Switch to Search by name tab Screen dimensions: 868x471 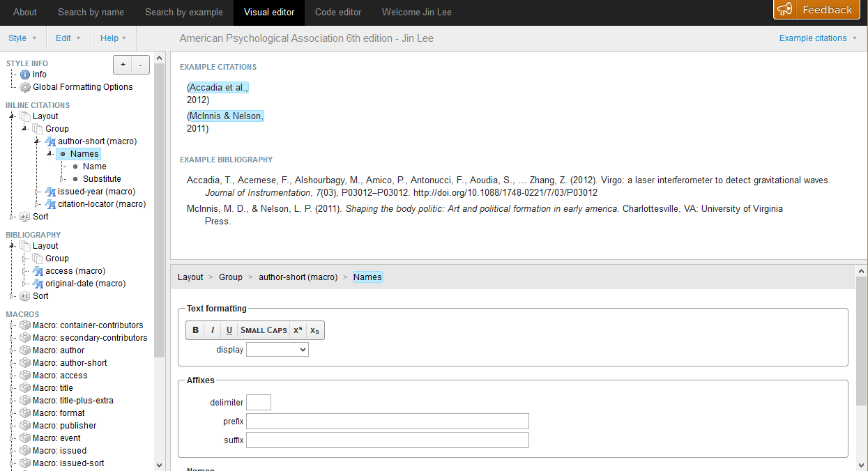click(x=91, y=12)
